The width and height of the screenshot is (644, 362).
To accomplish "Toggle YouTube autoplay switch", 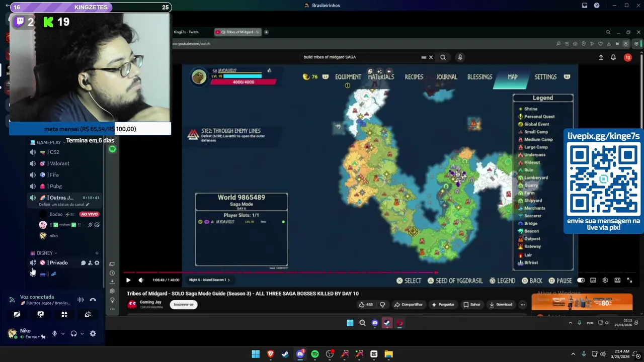I will [581, 280].
